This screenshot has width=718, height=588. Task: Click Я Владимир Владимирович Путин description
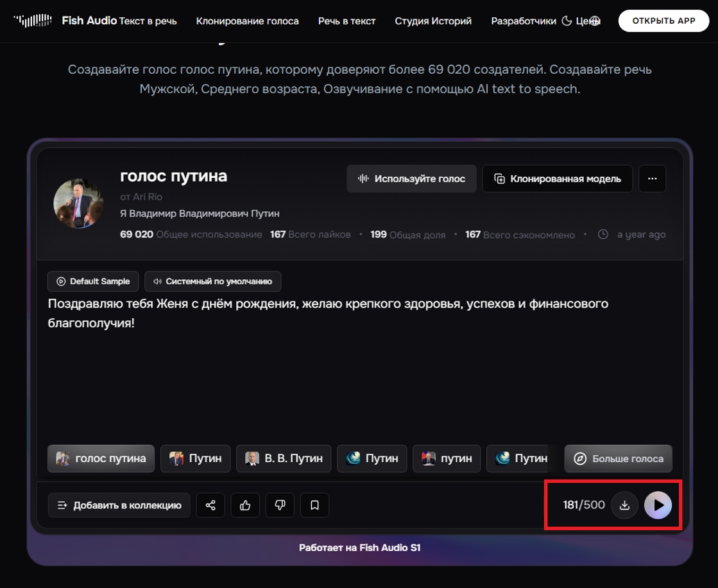point(200,213)
